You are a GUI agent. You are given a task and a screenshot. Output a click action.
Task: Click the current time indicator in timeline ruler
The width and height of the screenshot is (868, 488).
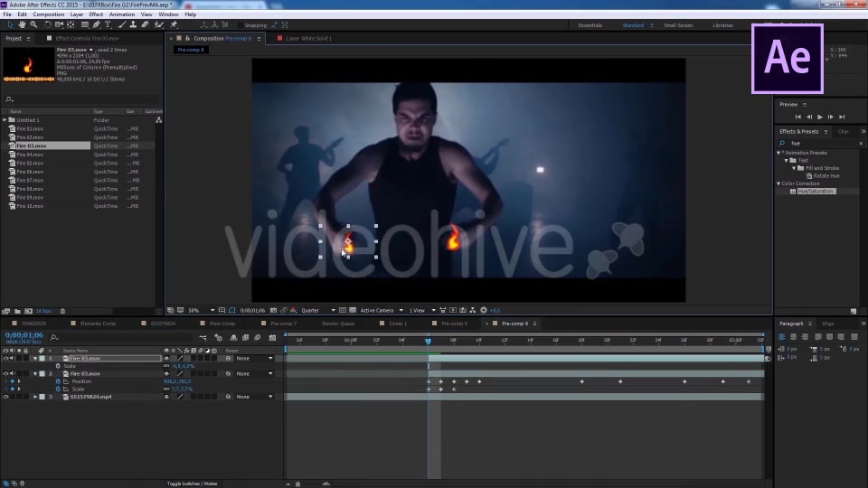(428, 341)
